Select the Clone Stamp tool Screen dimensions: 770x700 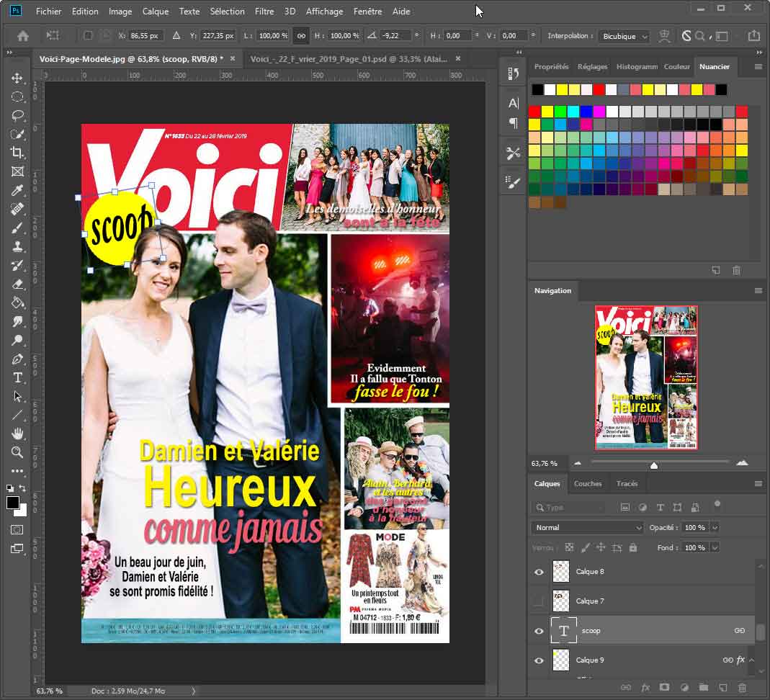click(x=17, y=246)
